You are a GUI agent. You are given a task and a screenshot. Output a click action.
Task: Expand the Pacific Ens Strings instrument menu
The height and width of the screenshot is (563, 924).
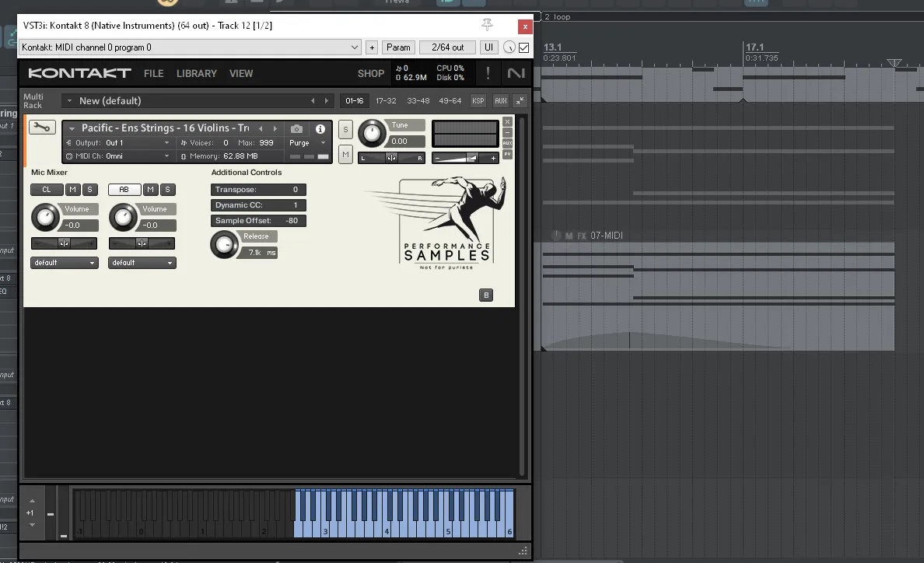click(72, 128)
